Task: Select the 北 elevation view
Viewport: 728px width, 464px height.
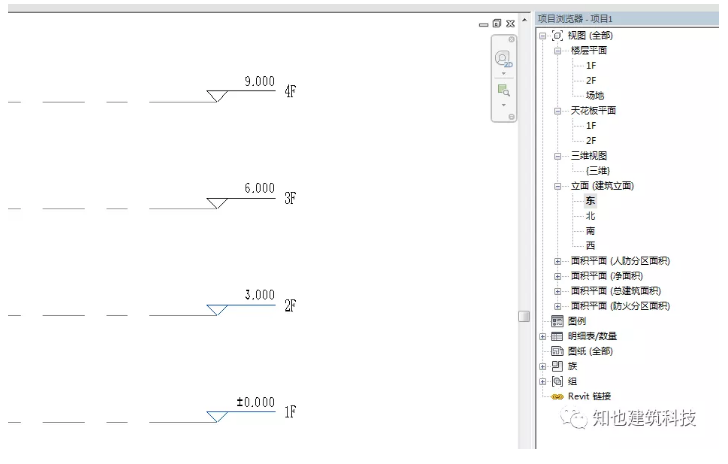Action: point(590,216)
